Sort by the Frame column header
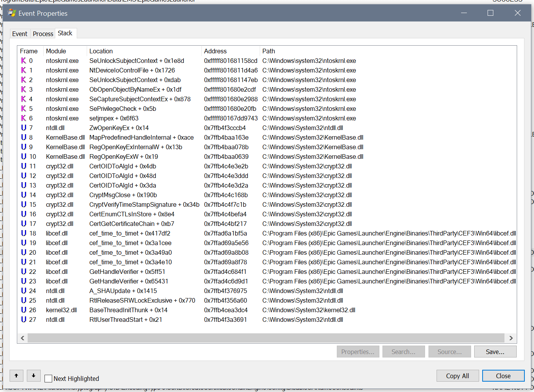534x392 pixels. click(31, 51)
